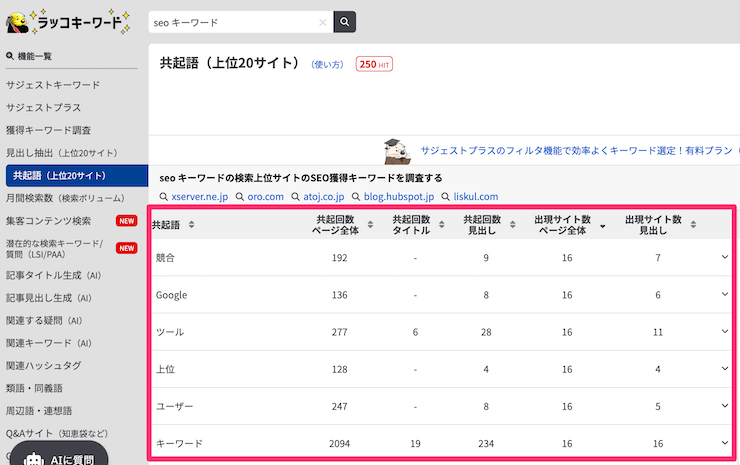
Task: Open 集客コンテンツ検索 menu item
Action: tap(48, 221)
